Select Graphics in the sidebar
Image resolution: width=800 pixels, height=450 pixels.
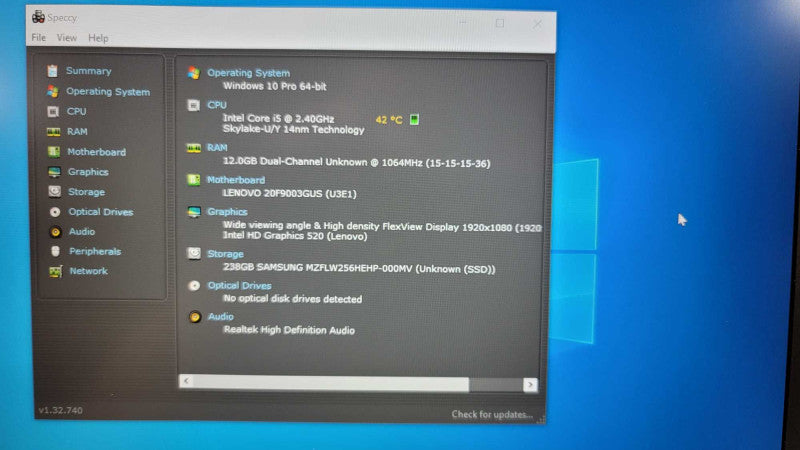[88, 172]
